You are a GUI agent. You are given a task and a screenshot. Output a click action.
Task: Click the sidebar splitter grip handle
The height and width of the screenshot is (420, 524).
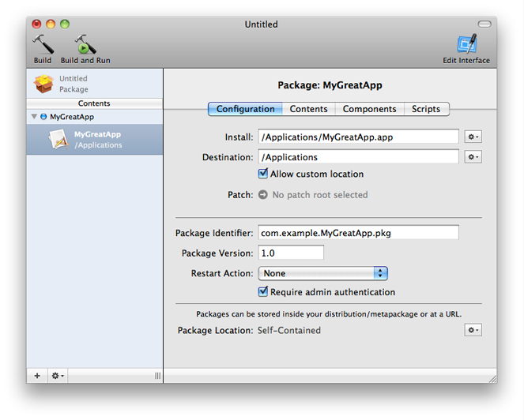pos(158,376)
